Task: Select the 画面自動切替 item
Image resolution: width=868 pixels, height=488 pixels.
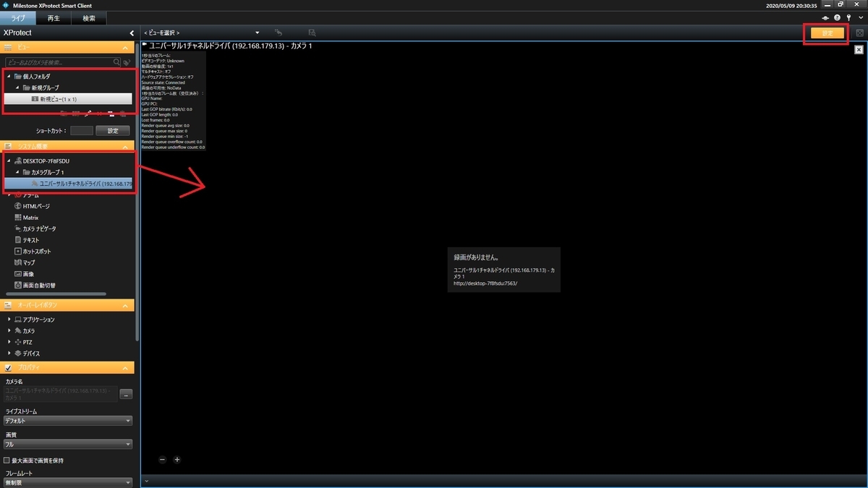Action: (x=35, y=285)
